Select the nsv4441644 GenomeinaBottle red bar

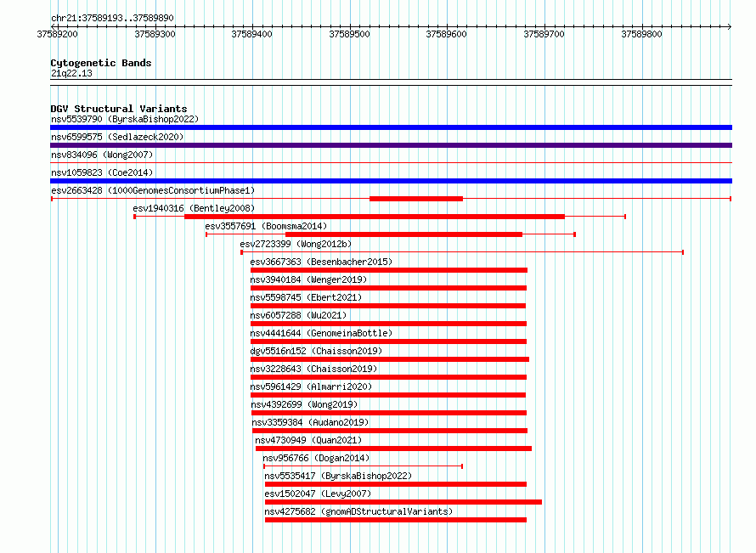388,341
